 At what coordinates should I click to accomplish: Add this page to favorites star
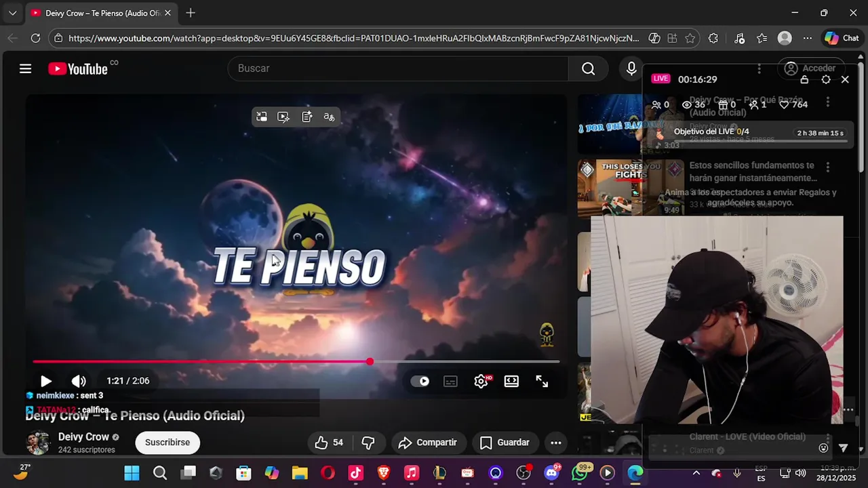pos(690,39)
